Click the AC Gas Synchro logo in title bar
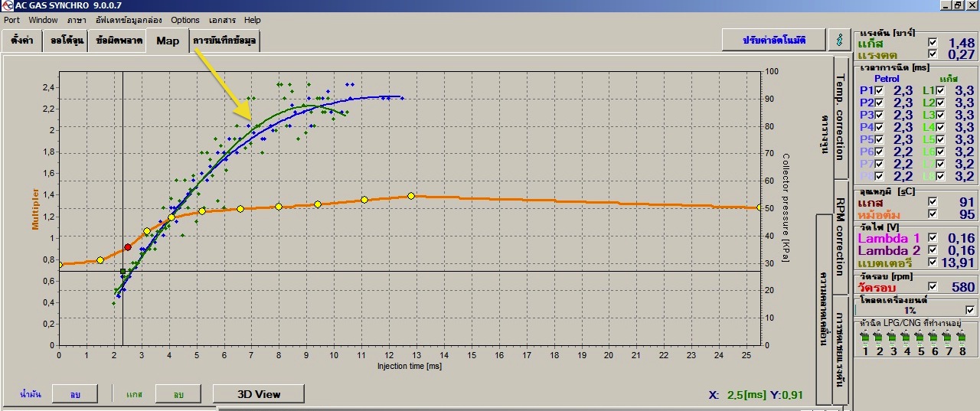 (7, 6)
